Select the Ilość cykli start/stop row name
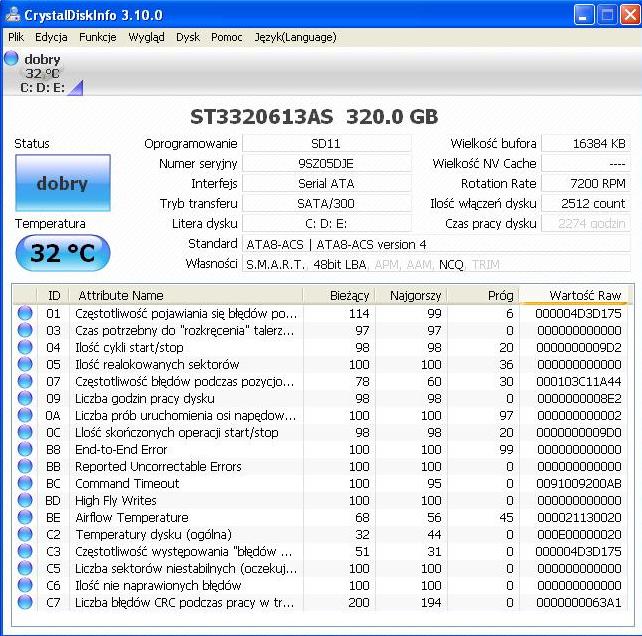 [129, 347]
